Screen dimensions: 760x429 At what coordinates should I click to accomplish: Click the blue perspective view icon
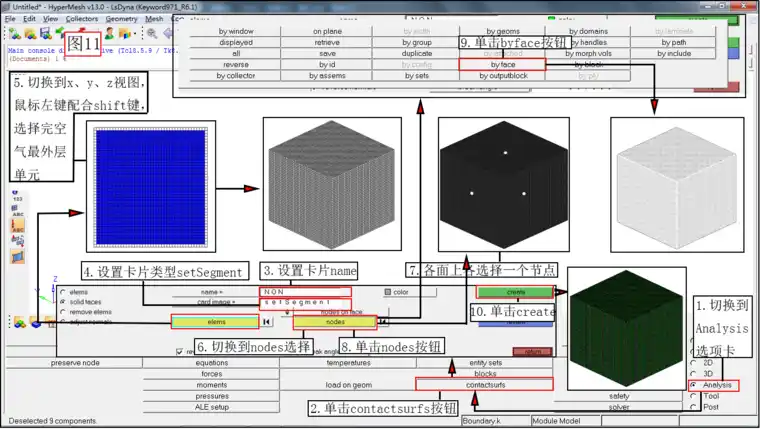point(18,256)
